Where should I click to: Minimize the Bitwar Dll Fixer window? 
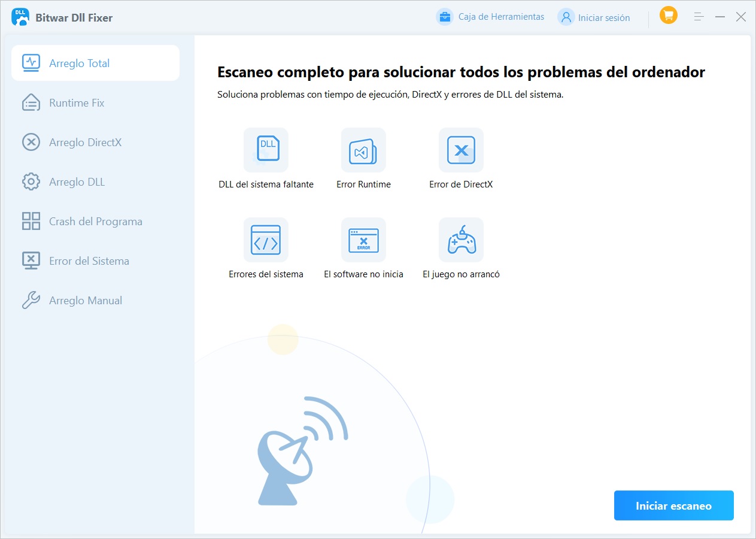click(720, 17)
